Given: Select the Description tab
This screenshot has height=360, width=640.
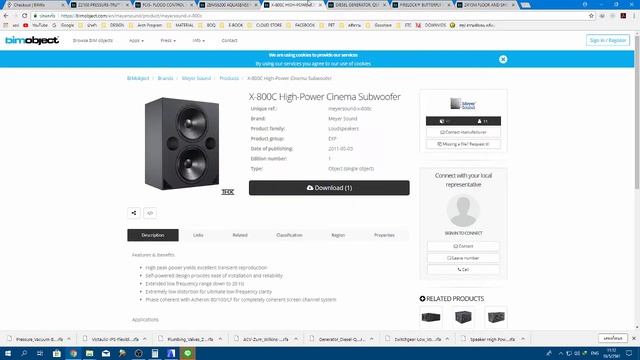Looking at the screenshot, I should (x=153, y=235).
